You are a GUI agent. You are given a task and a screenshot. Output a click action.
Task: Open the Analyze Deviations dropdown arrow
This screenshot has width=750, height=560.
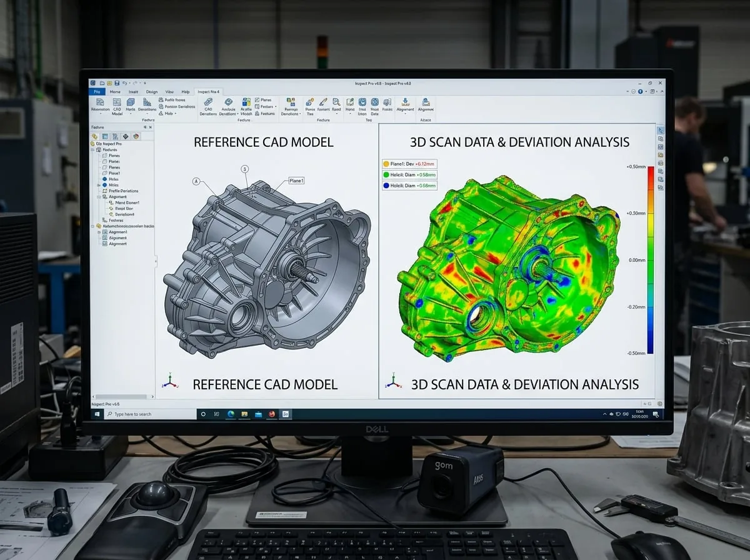tap(237, 113)
